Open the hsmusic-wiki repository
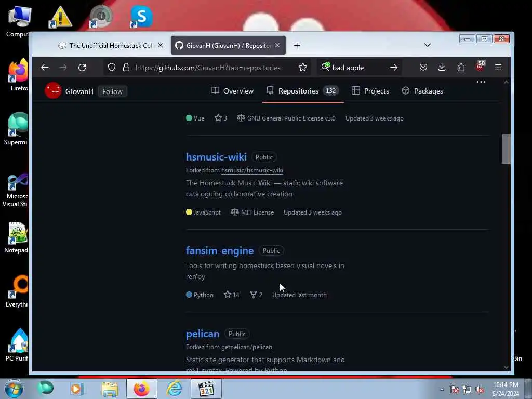The width and height of the screenshot is (532, 399). 216,157
